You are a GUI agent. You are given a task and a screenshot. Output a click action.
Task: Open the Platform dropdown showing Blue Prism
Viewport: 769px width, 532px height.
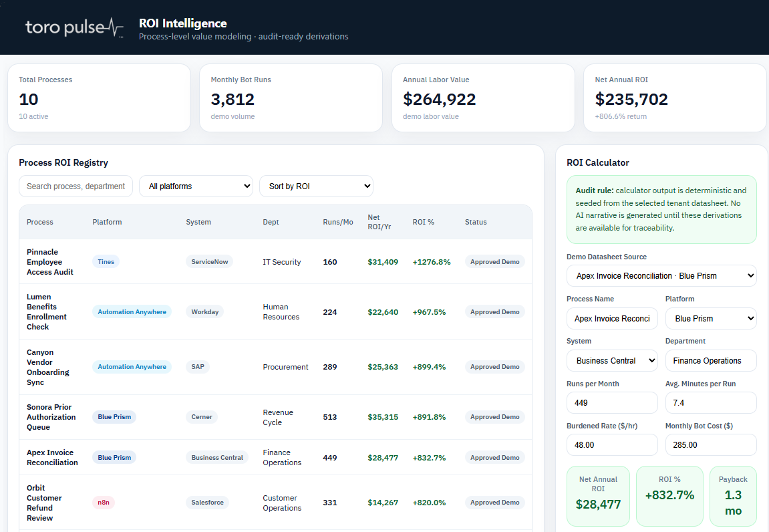(711, 319)
